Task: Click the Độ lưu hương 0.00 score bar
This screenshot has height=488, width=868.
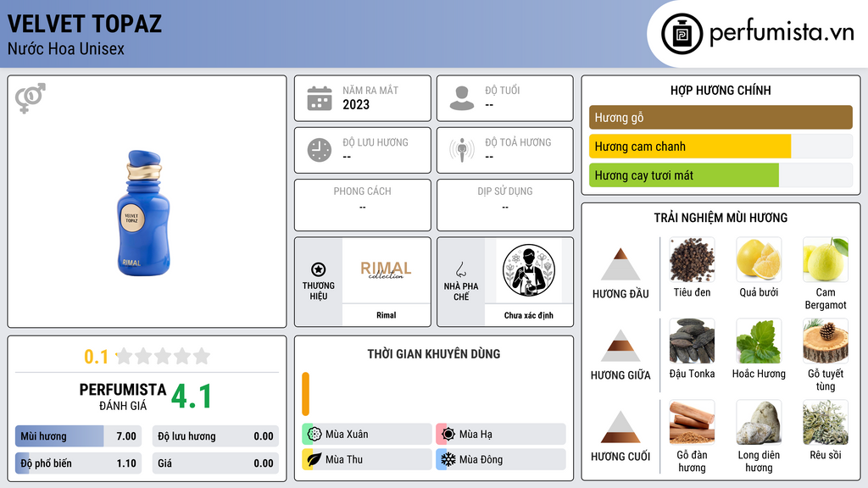Action: coord(215,436)
